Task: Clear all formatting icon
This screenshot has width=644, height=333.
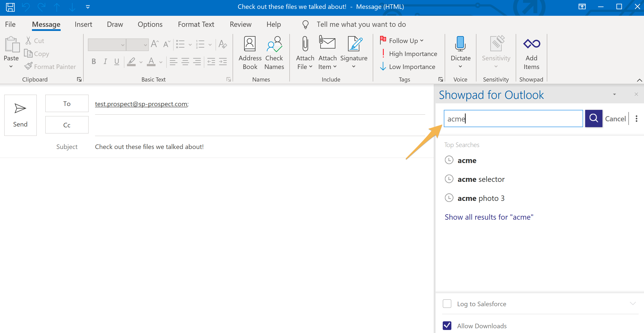Action: coord(222,44)
